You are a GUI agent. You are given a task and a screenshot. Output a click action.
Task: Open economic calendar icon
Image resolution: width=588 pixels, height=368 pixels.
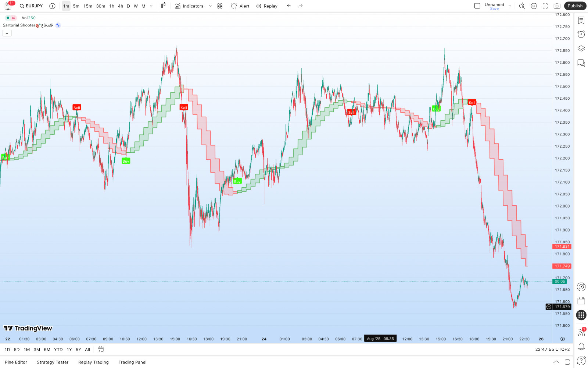[581, 301]
